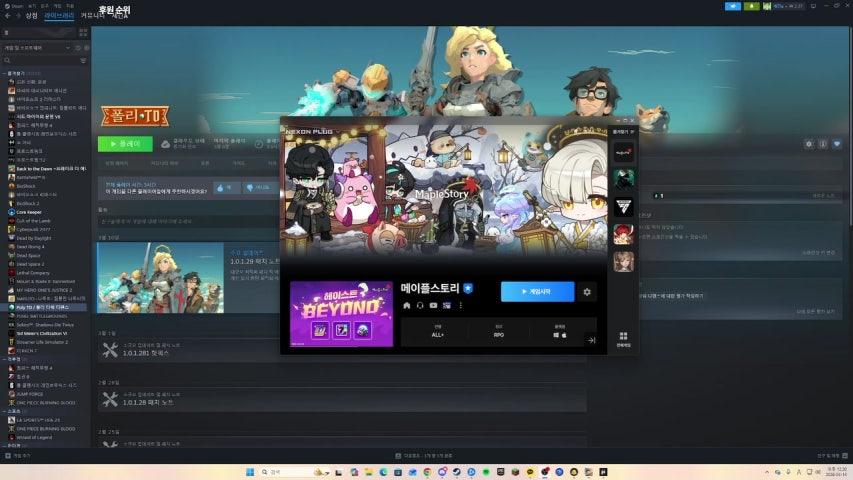Expand the NEXON PLUG dropdown arrow
This screenshot has height=480, width=853.
tap(337, 132)
